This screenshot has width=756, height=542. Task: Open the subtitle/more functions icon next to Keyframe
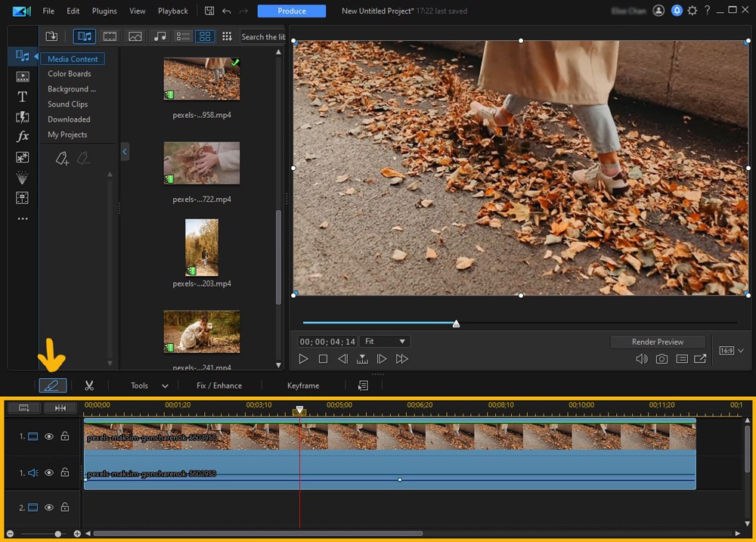point(363,386)
